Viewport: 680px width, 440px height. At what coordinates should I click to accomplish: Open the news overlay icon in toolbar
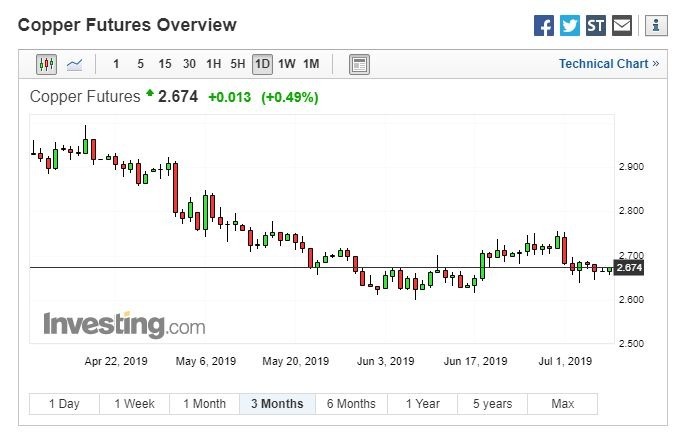tap(360, 65)
